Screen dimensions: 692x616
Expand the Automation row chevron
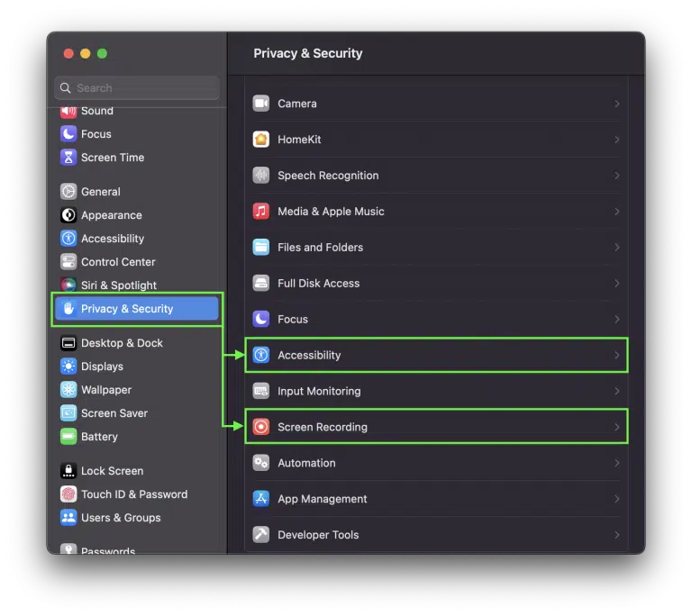[x=617, y=463]
